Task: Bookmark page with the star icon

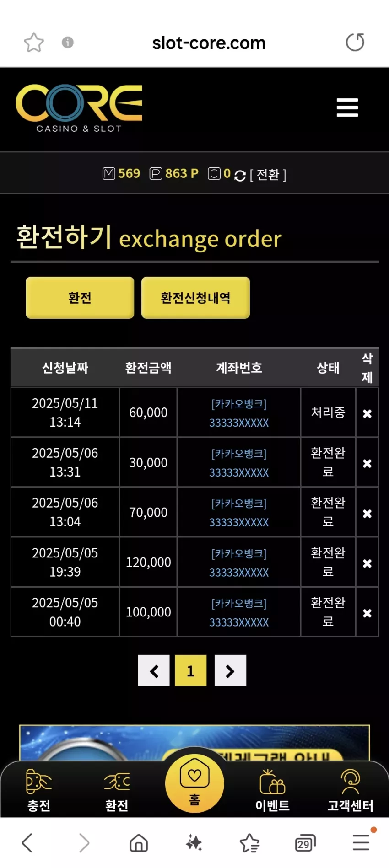Action: (x=34, y=43)
